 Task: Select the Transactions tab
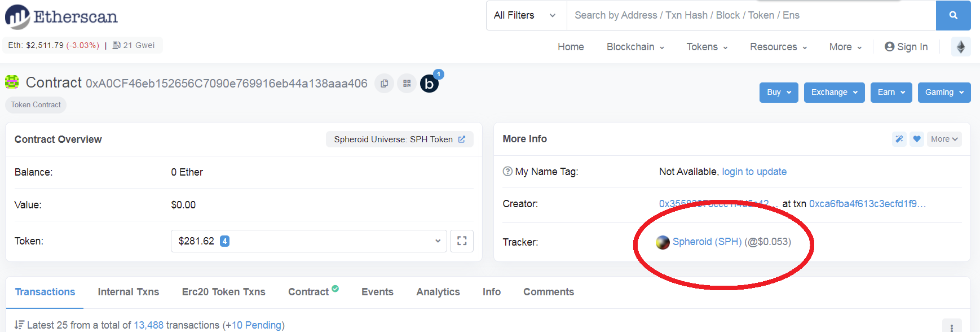tap(45, 292)
